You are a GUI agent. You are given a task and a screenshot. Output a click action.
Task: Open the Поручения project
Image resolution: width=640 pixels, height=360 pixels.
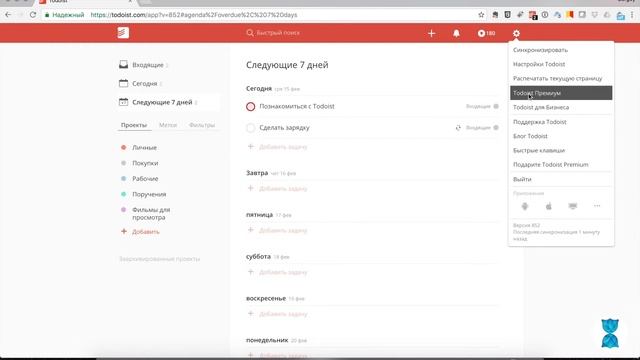[x=149, y=194]
